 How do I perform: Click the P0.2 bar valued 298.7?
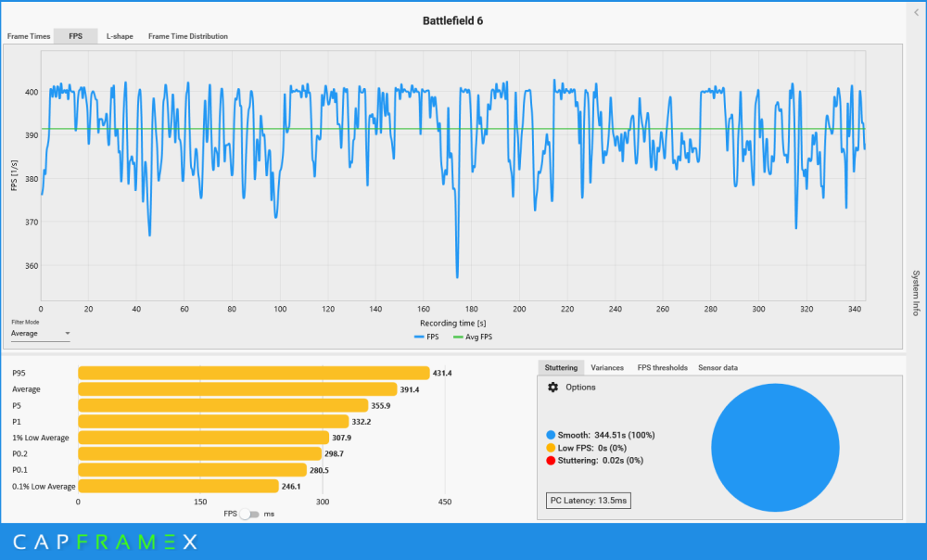[200, 453]
